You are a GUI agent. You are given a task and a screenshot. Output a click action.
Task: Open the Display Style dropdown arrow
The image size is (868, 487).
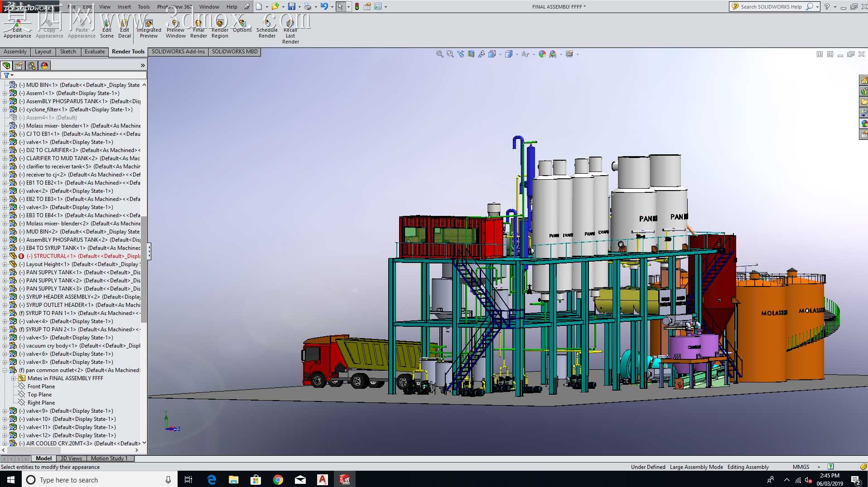(x=517, y=54)
